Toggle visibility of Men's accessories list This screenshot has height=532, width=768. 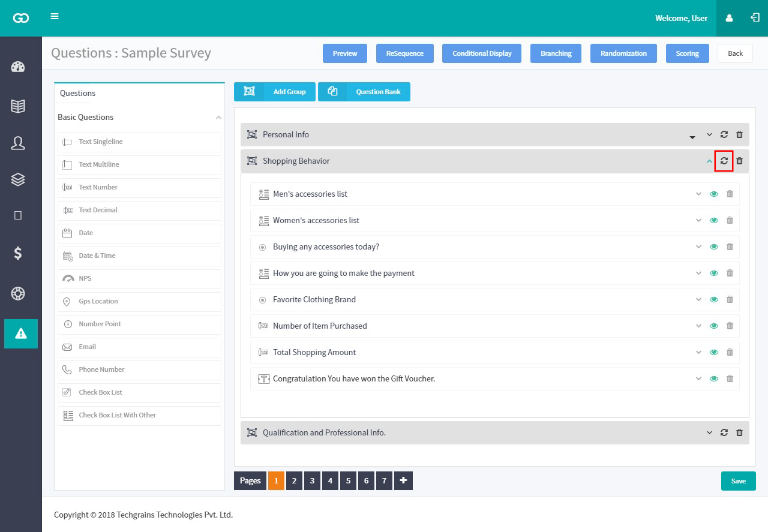pyautogui.click(x=714, y=194)
